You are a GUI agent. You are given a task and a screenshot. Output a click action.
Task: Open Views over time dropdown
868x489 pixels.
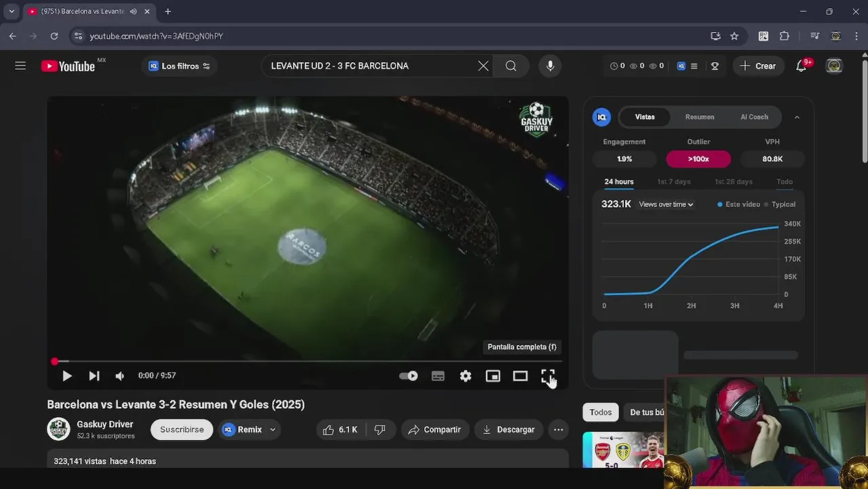point(666,204)
